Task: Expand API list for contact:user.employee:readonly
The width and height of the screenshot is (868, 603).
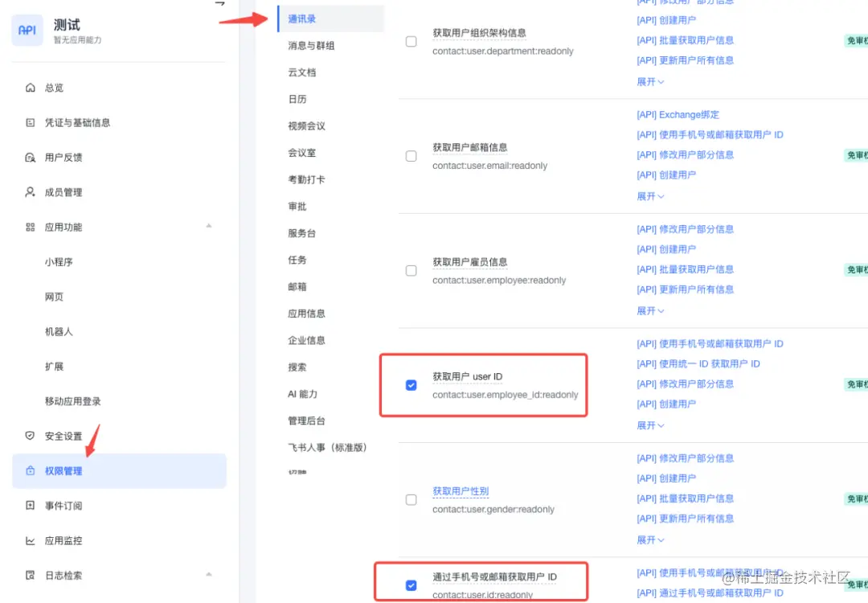Action: pos(650,310)
